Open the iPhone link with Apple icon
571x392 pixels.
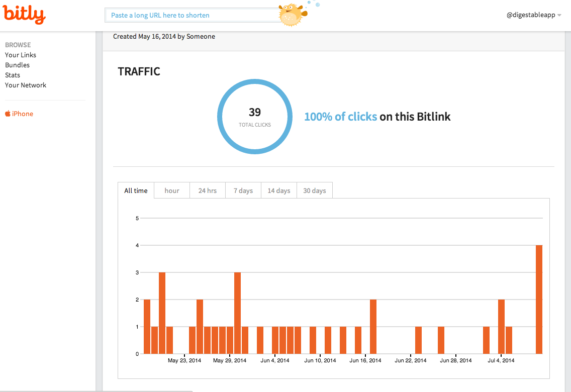click(19, 114)
